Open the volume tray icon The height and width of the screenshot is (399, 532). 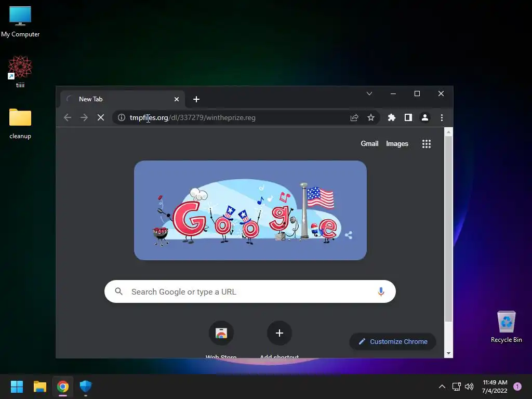pos(469,387)
